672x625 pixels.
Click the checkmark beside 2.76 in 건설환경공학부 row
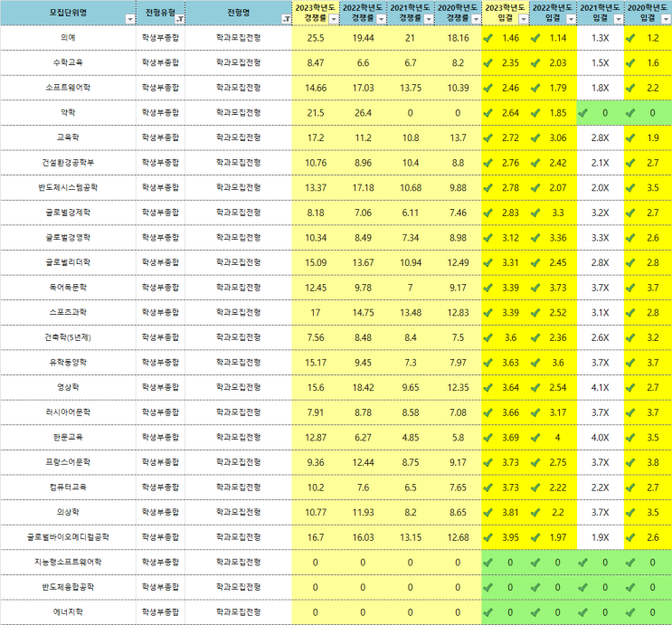point(487,164)
